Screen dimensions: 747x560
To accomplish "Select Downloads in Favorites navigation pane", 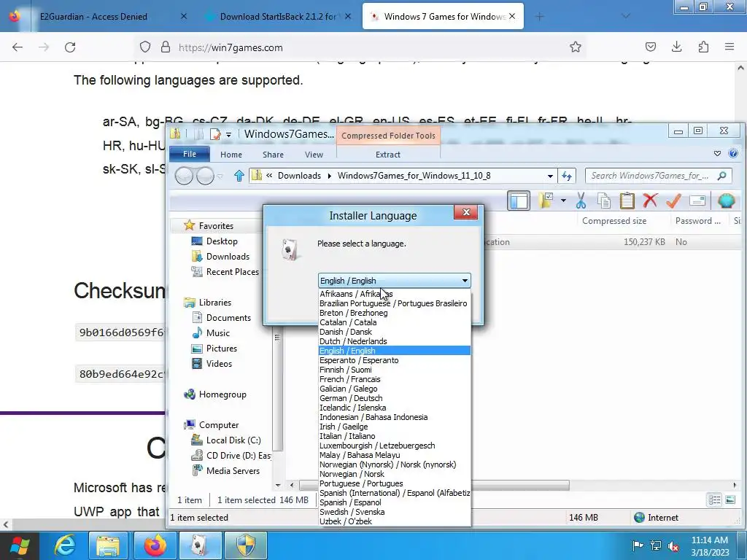I will [228, 256].
